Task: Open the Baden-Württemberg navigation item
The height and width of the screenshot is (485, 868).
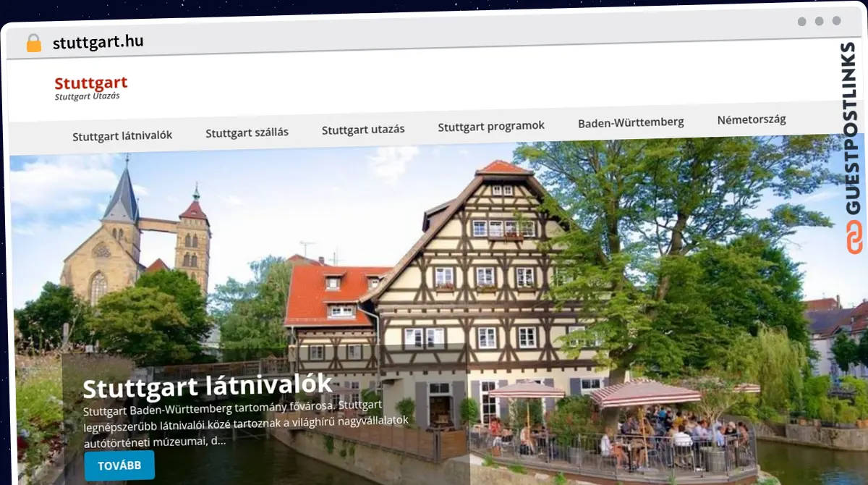Action: 631,122
